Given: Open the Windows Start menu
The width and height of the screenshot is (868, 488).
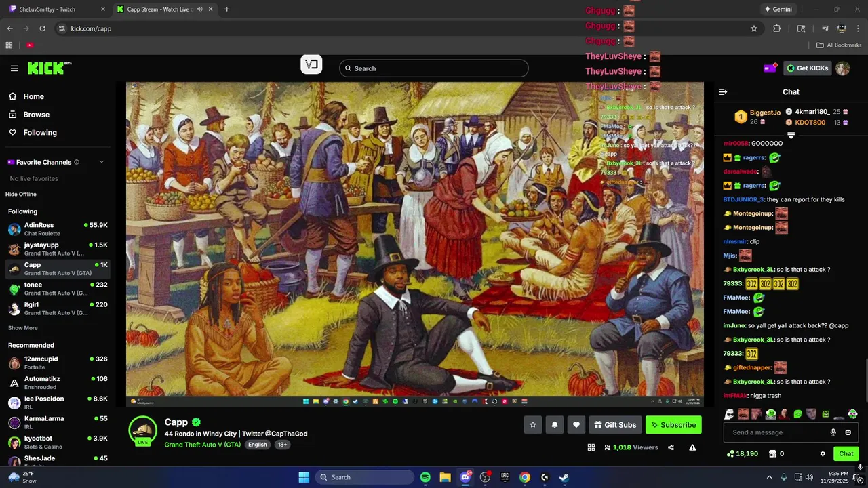Looking at the screenshot, I should pyautogui.click(x=304, y=477).
